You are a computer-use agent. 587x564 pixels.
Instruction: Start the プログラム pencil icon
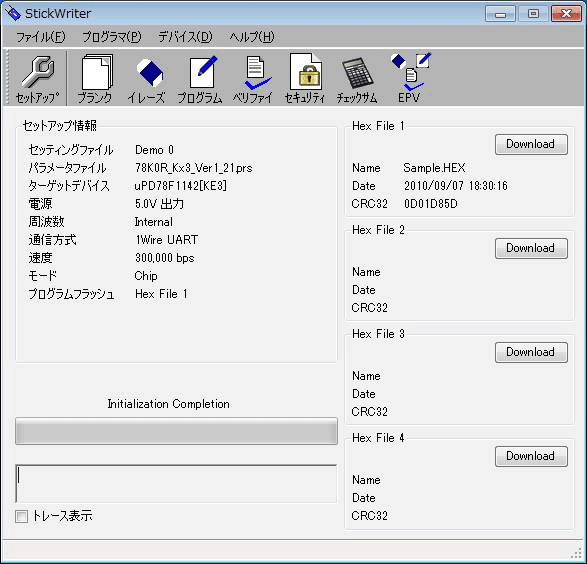[200, 79]
